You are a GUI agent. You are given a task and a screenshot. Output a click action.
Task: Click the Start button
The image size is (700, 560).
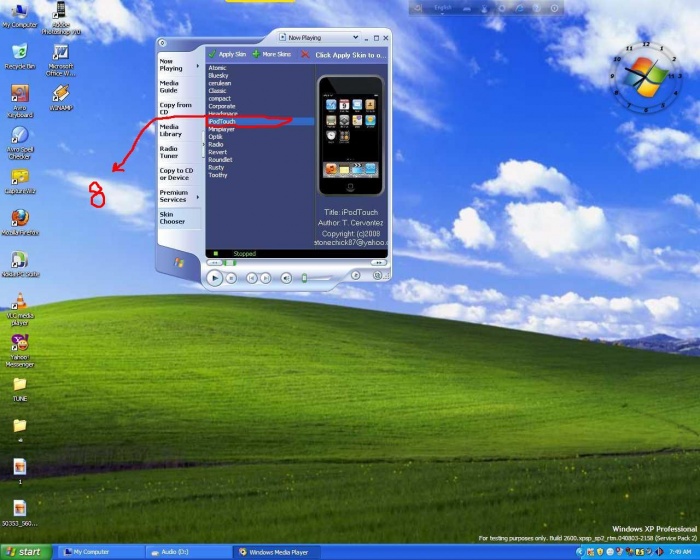tap(25, 552)
